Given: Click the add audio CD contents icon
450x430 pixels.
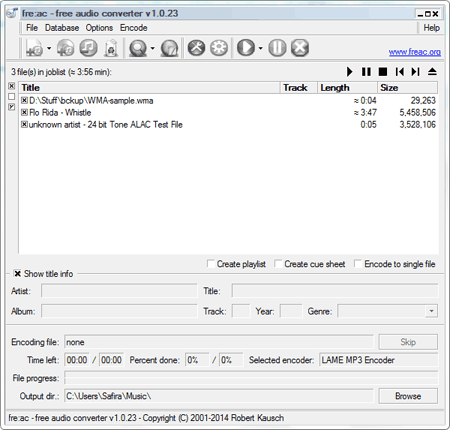Looking at the screenshot, I should click(x=65, y=48).
